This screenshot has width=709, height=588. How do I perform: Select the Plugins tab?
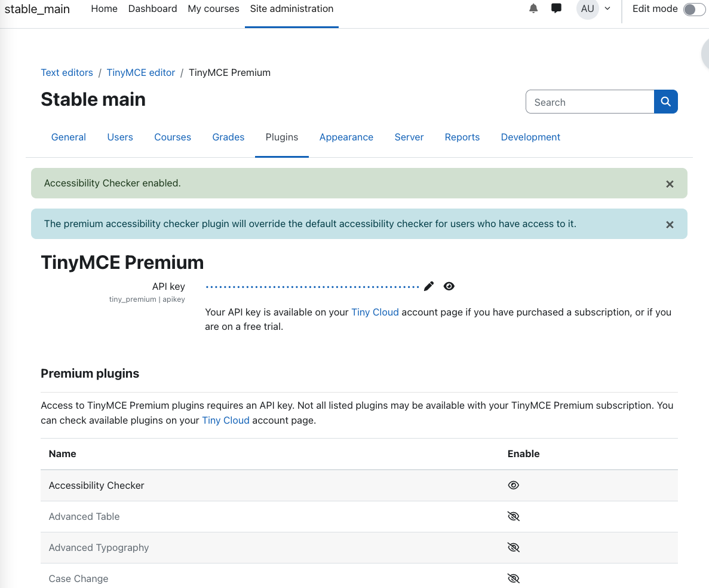pos(282,137)
